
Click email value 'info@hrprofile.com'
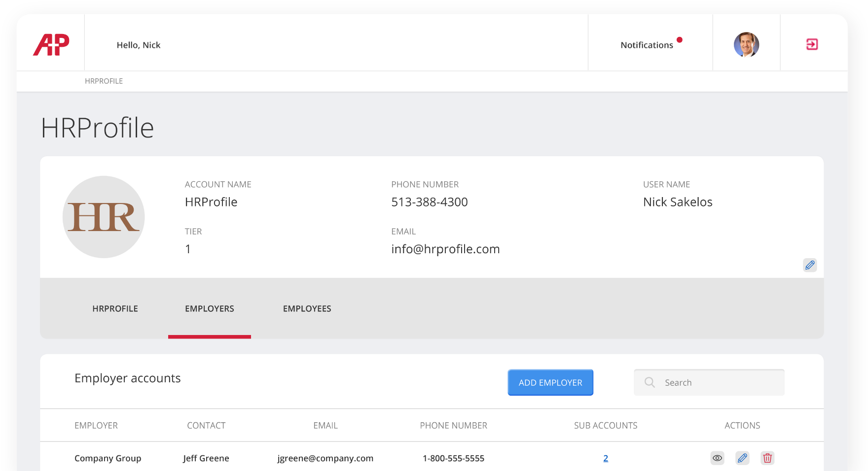coord(445,249)
